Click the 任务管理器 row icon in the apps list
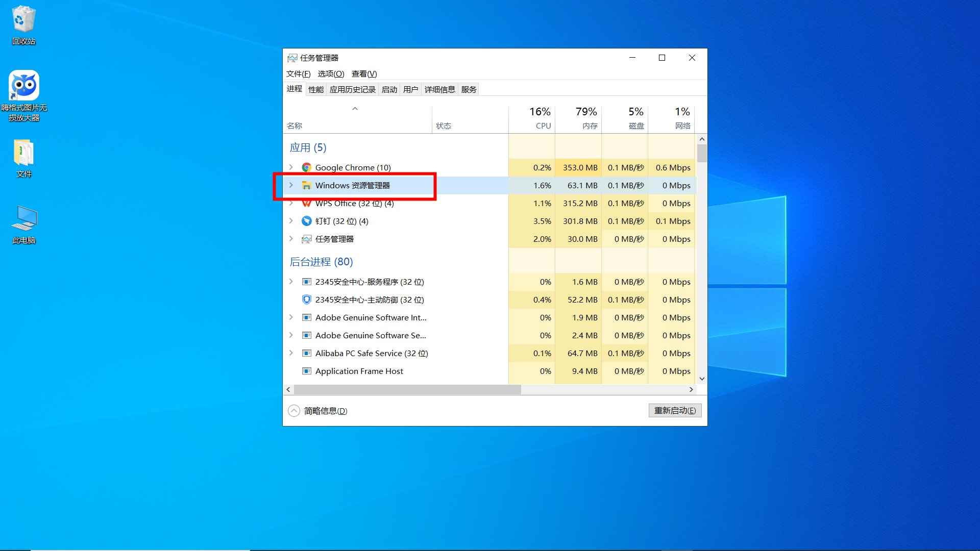Screen dimensions: 980x551 point(306,239)
